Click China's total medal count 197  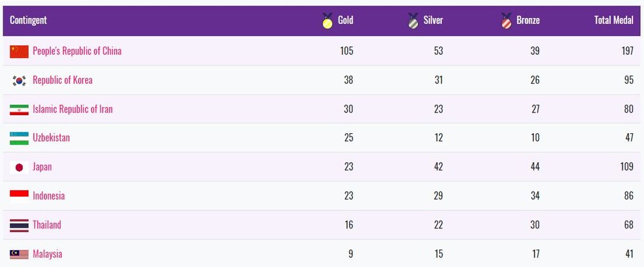click(x=627, y=51)
